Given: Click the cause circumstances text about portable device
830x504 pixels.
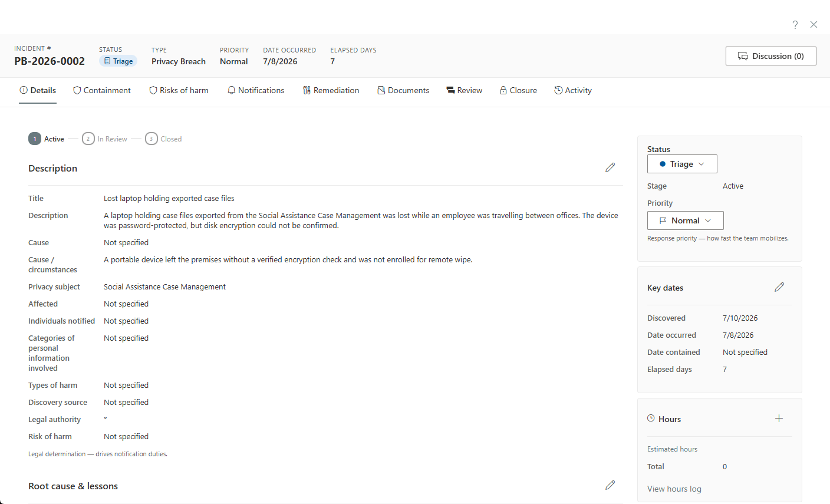Looking at the screenshot, I should click(x=288, y=259).
